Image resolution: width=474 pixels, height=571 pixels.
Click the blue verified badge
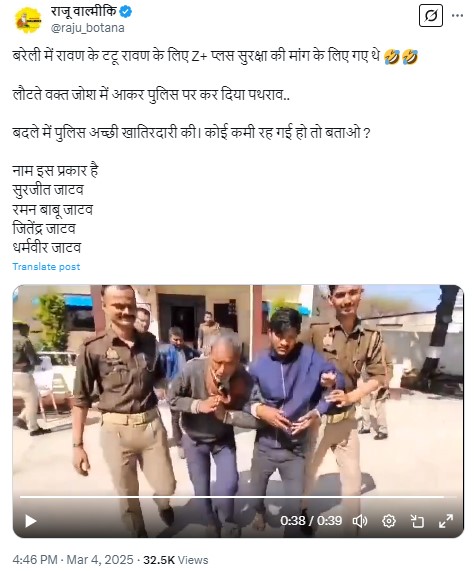[126, 12]
